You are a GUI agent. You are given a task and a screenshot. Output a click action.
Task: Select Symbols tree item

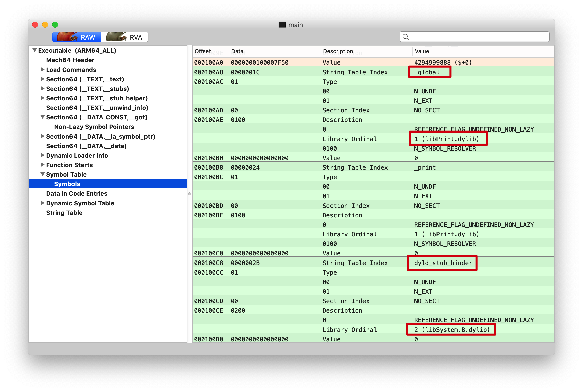click(108, 184)
